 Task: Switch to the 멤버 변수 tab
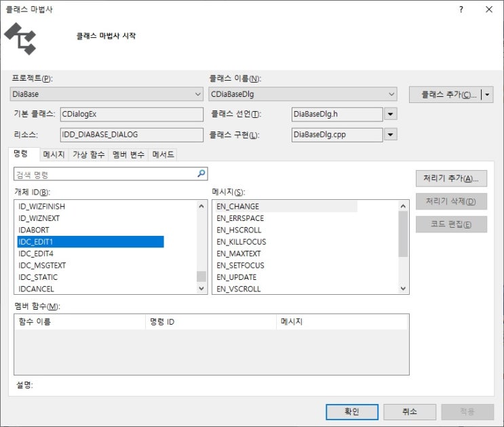[x=129, y=155]
